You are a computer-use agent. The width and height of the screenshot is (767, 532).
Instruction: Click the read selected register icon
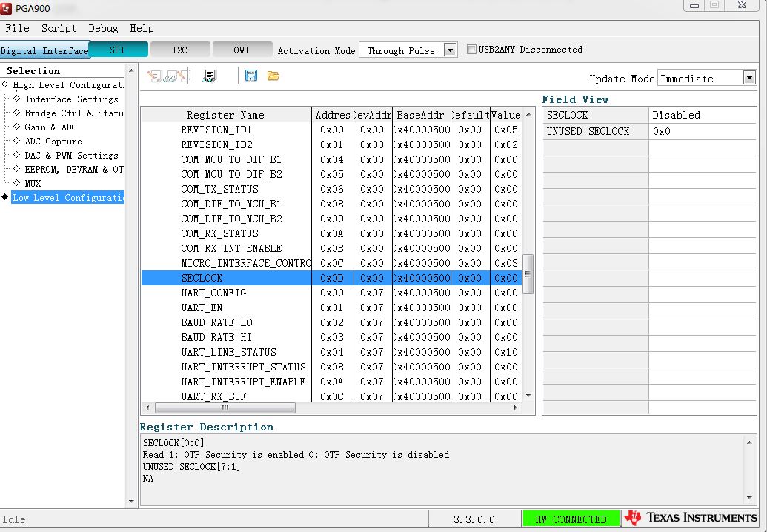[x=169, y=76]
